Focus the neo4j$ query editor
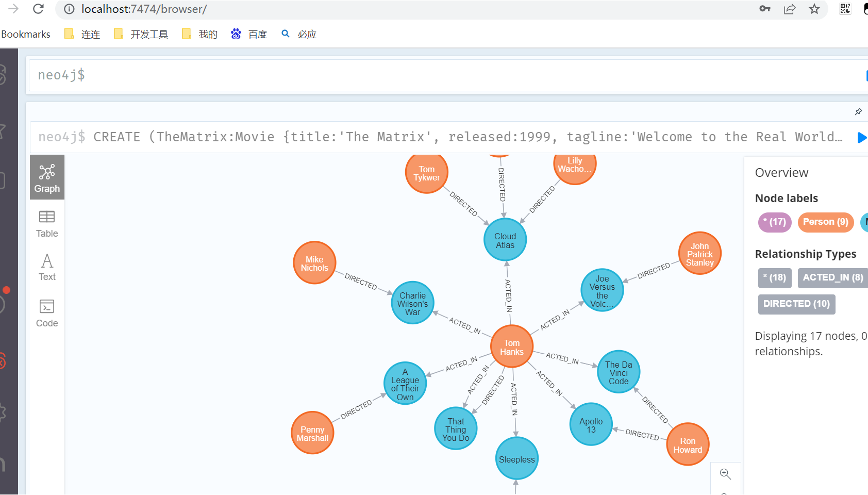868x495 pixels. [x=448, y=75]
